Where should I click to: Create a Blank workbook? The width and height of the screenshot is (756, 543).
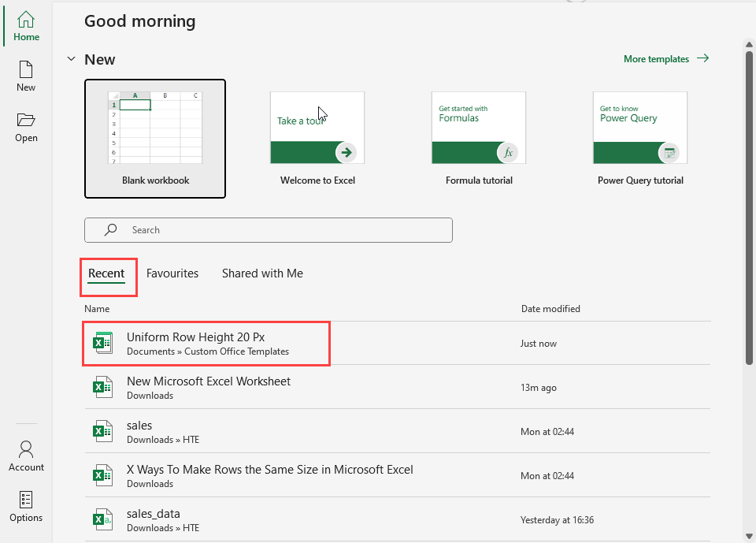tap(155, 138)
